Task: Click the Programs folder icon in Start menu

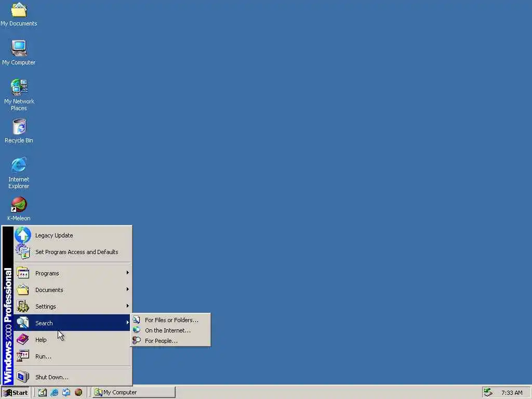Action: pyautogui.click(x=23, y=273)
